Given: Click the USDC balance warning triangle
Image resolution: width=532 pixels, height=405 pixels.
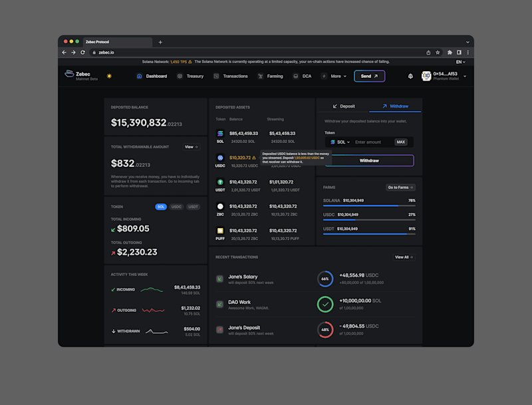Looking at the screenshot, I should [x=254, y=158].
